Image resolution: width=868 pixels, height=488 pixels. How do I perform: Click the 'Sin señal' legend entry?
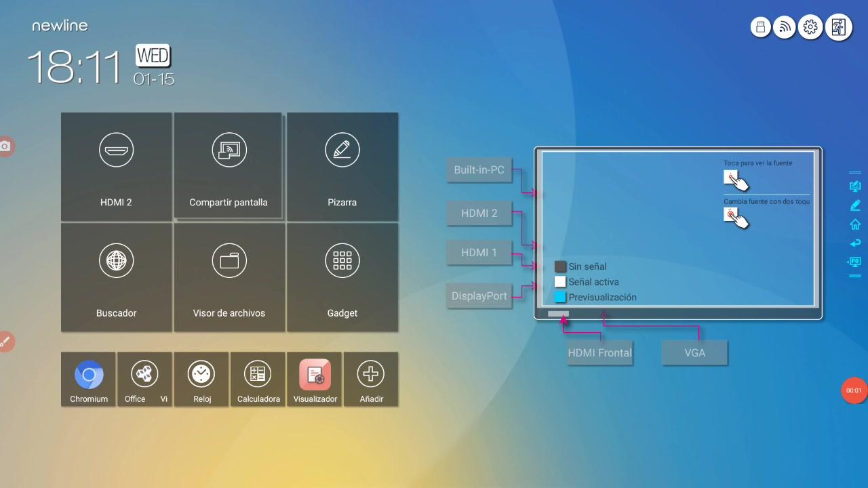pos(580,266)
